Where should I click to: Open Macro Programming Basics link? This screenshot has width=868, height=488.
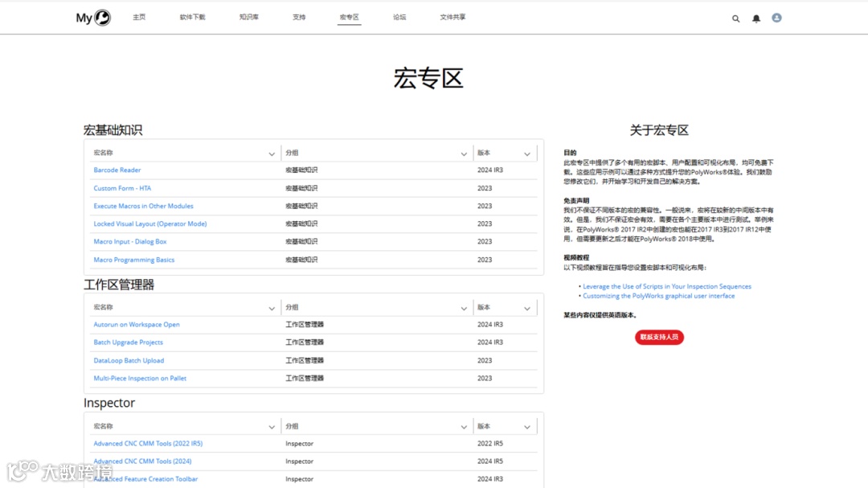point(134,260)
